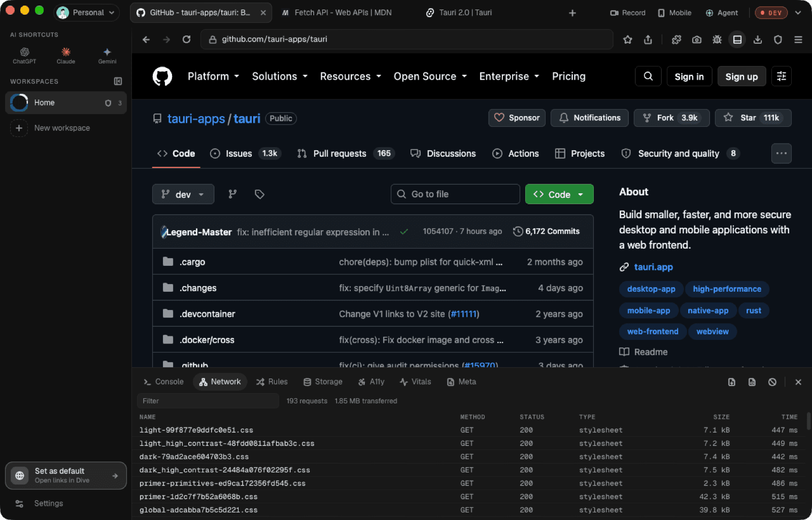Set Dive as default browser
This screenshot has height=520, width=812.
click(66, 476)
